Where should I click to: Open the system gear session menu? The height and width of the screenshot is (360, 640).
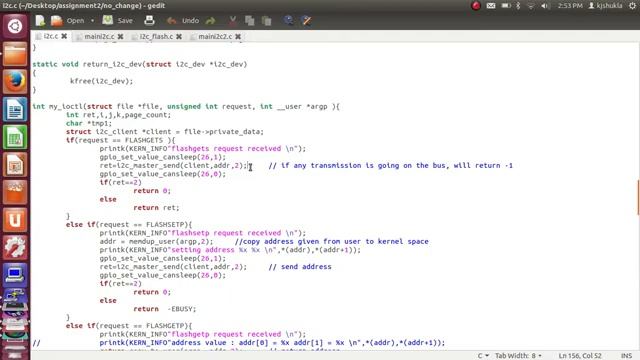click(x=633, y=6)
